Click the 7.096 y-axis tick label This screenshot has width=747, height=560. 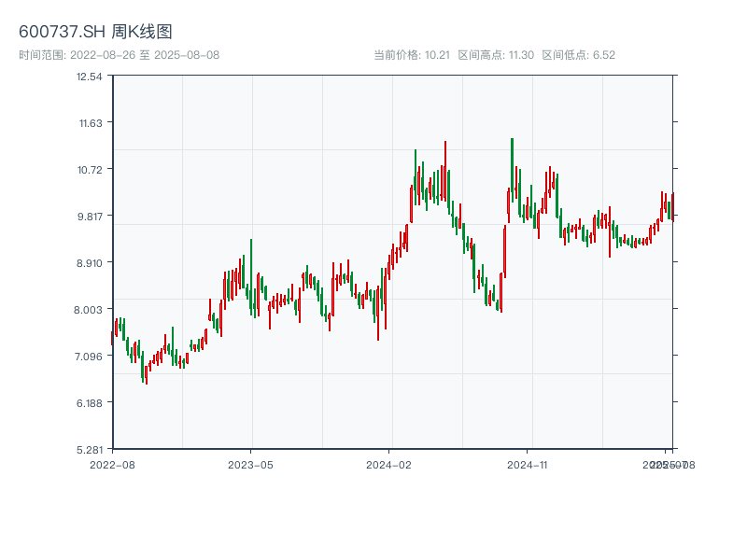click(90, 357)
